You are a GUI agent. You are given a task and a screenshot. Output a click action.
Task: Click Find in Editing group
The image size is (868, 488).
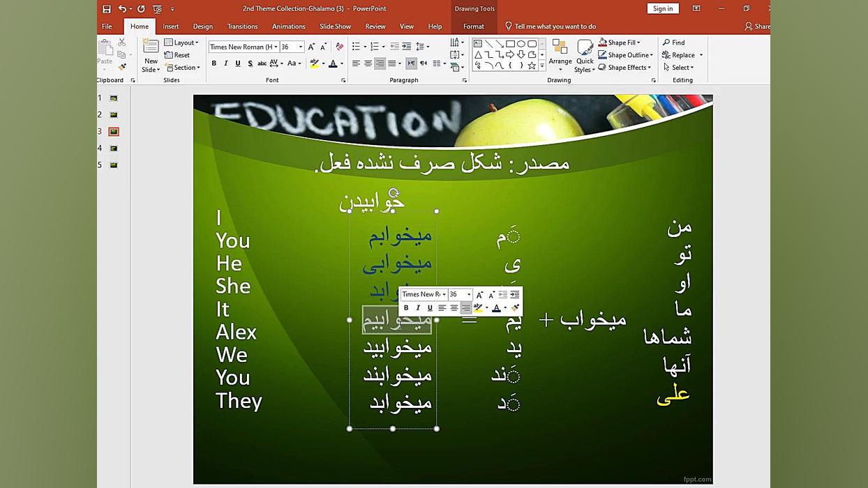(x=674, y=43)
